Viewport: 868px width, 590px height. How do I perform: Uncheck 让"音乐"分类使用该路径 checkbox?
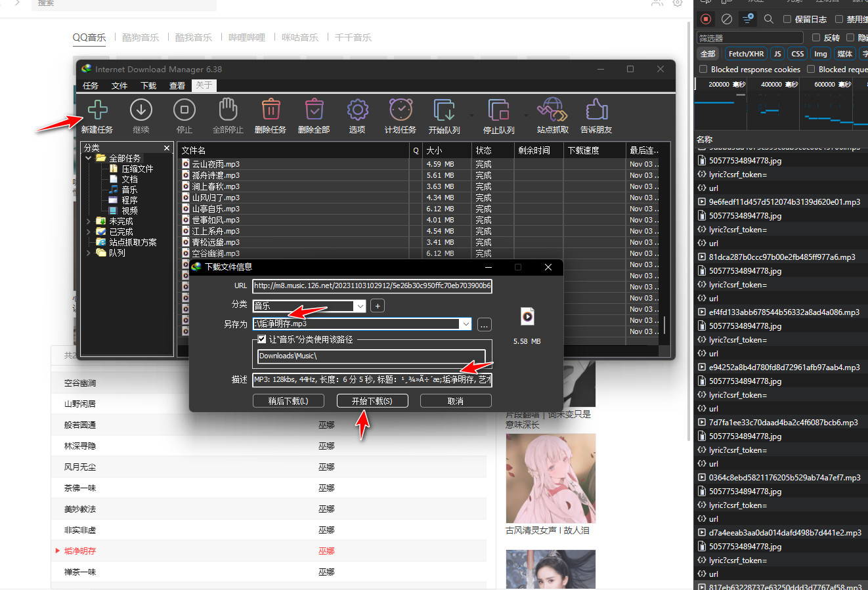pyautogui.click(x=261, y=339)
